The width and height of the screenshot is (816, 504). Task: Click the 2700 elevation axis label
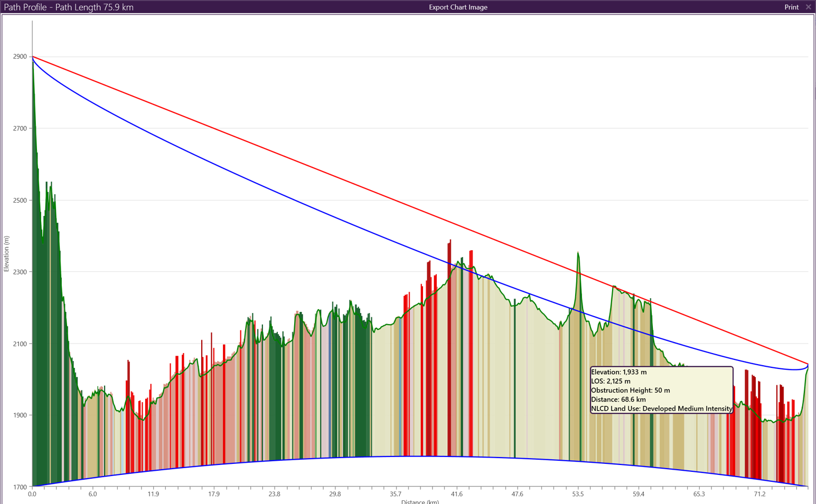pos(21,128)
